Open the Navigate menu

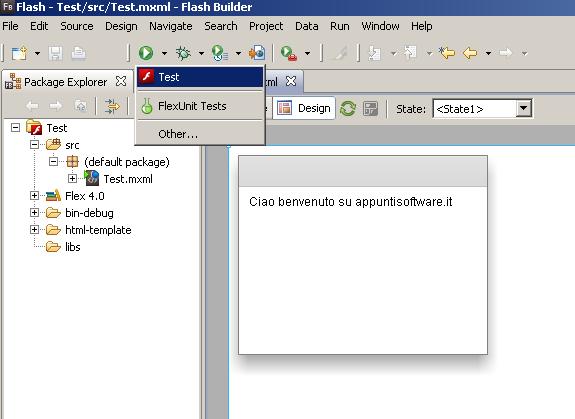[171, 26]
